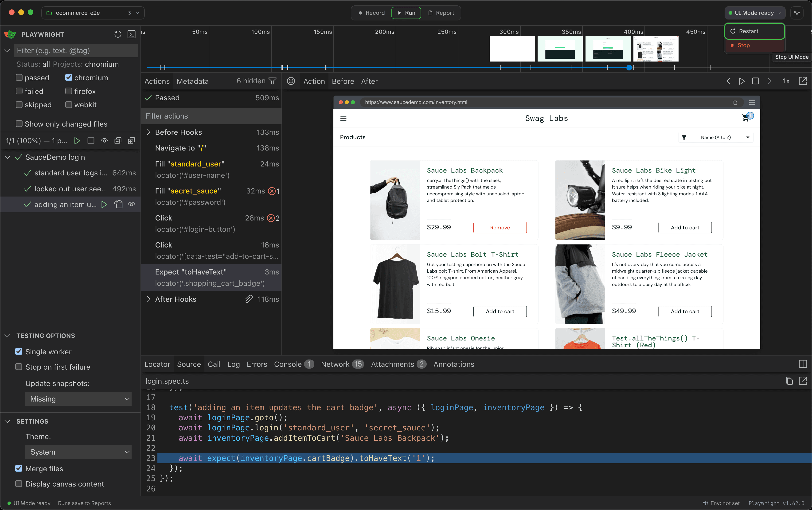Open the Attachments tab
Viewport: 812px width, 510px height.
point(398,364)
